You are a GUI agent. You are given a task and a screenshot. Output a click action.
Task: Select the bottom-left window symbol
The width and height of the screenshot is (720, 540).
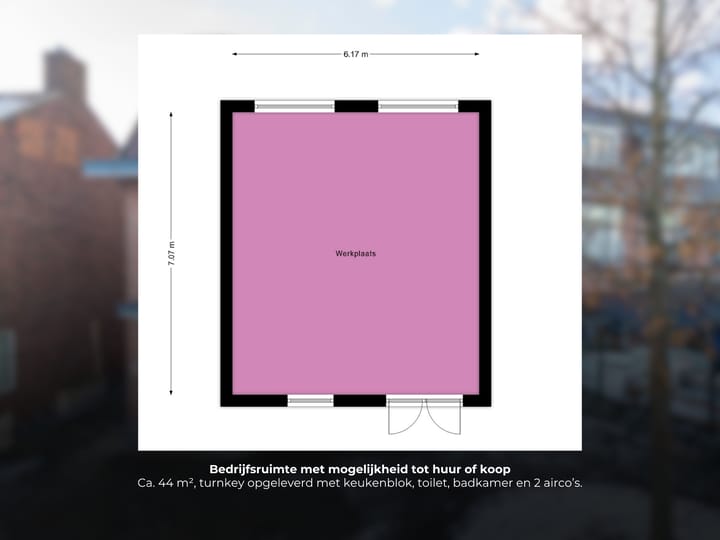(x=310, y=401)
